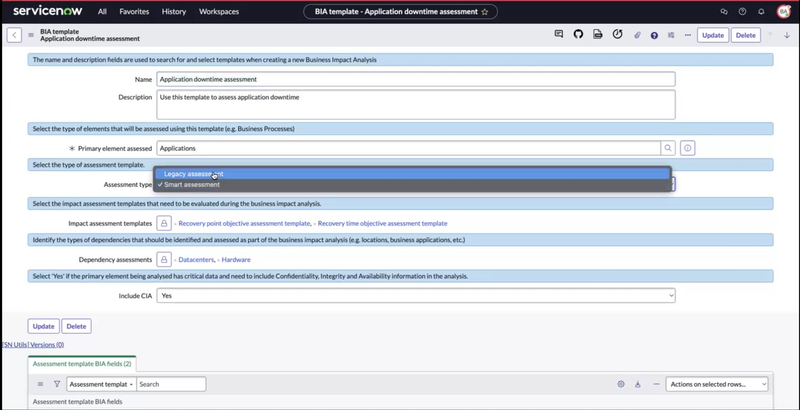Open Recovery time objective assessment template link
Viewport: 800px width, 410px height.
(383, 223)
